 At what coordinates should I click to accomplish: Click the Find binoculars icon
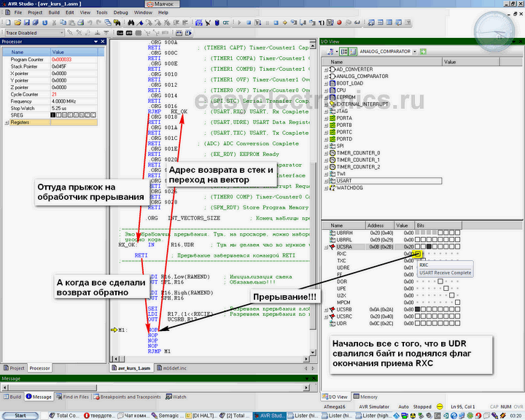pos(131,23)
